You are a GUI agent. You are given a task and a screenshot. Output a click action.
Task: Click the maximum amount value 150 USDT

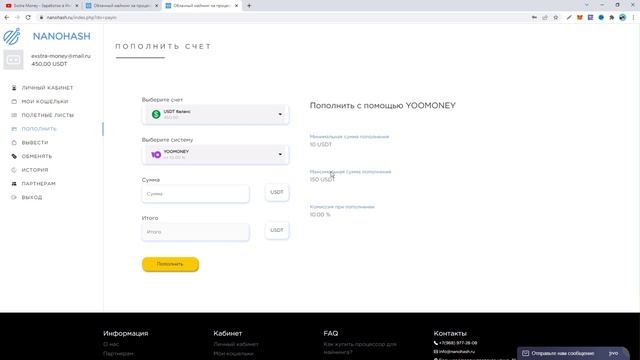(x=322, y=180)
